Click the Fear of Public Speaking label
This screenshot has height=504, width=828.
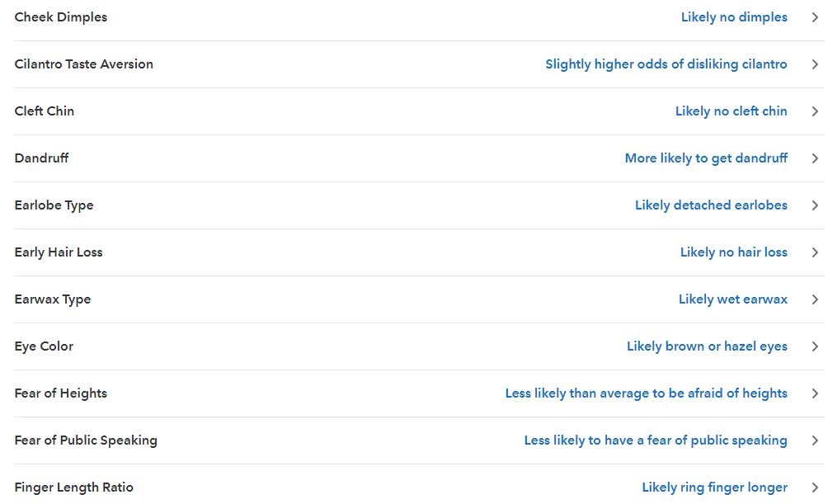coord(86,440)
